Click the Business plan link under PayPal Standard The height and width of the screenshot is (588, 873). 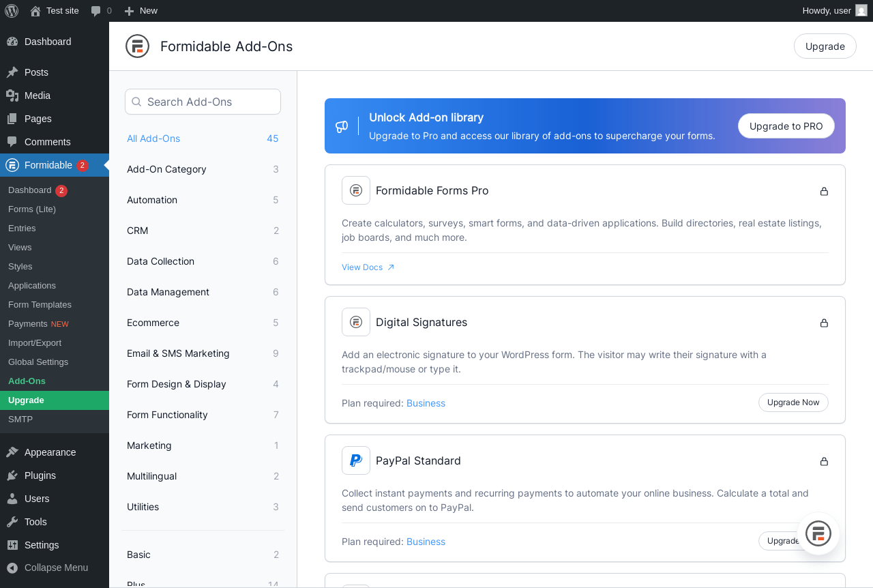[426, 542]
